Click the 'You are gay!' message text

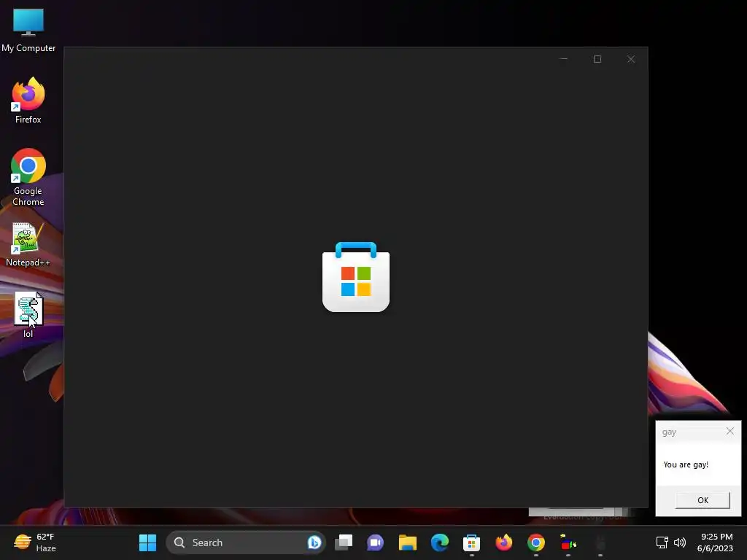click(x=686, y=464)
